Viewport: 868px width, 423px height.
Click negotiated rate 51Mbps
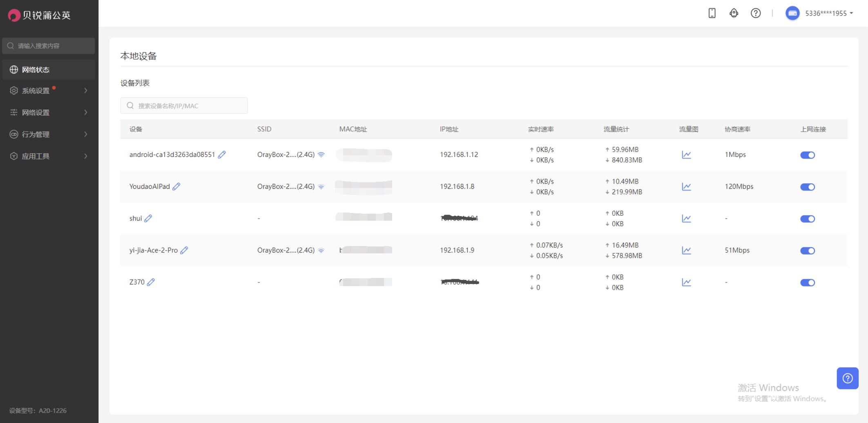pos(737,250)
